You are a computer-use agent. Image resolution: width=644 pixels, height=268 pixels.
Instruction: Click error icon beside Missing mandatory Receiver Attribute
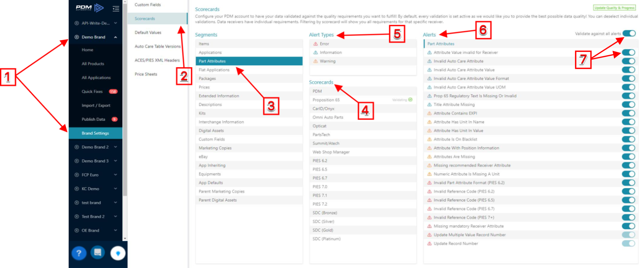pyautogui.click(x=429, y=226)
